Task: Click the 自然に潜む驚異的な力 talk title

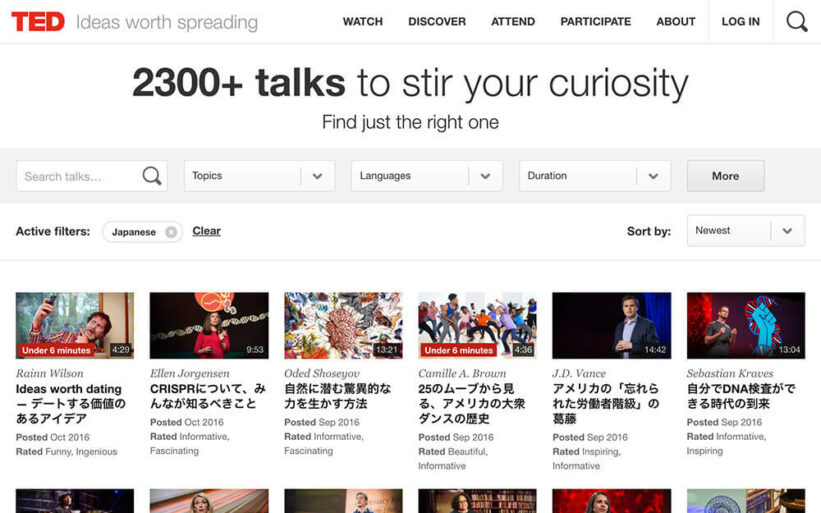Action: click(338, 396)
